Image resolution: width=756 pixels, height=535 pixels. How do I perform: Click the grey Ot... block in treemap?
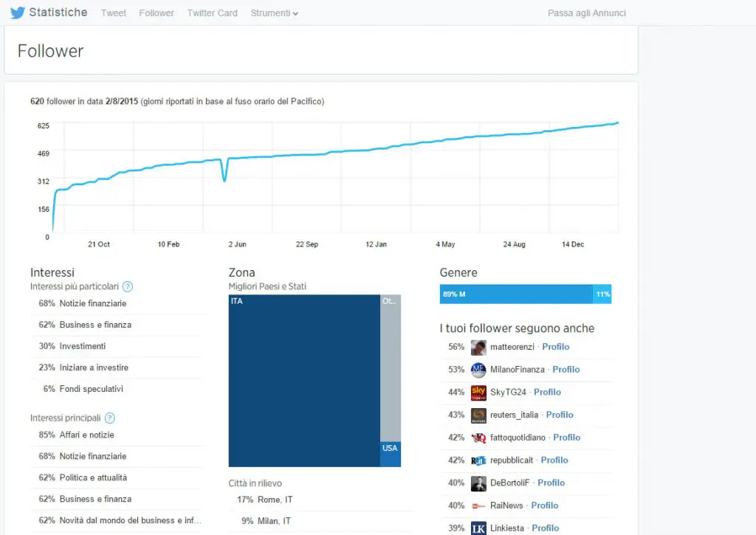tap(390, 368)
